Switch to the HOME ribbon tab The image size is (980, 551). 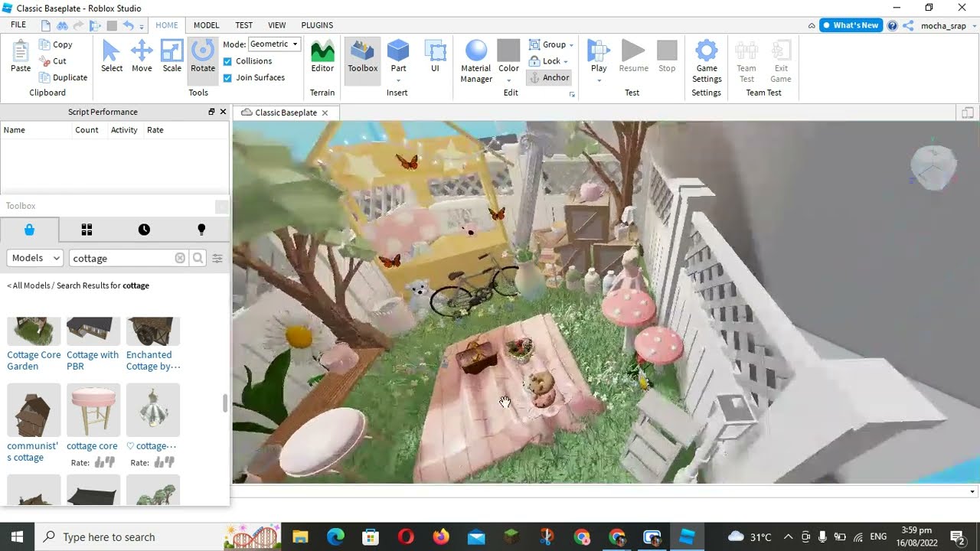pos(167,25)
